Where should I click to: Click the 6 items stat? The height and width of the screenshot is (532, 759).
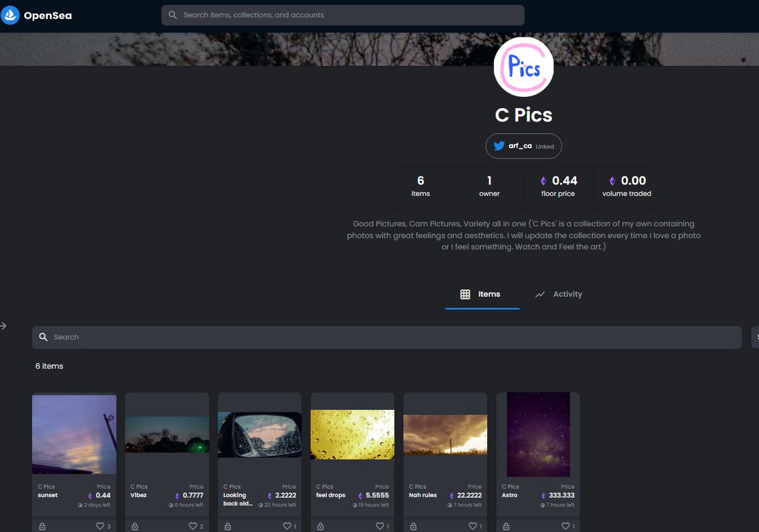click(421, 187)
